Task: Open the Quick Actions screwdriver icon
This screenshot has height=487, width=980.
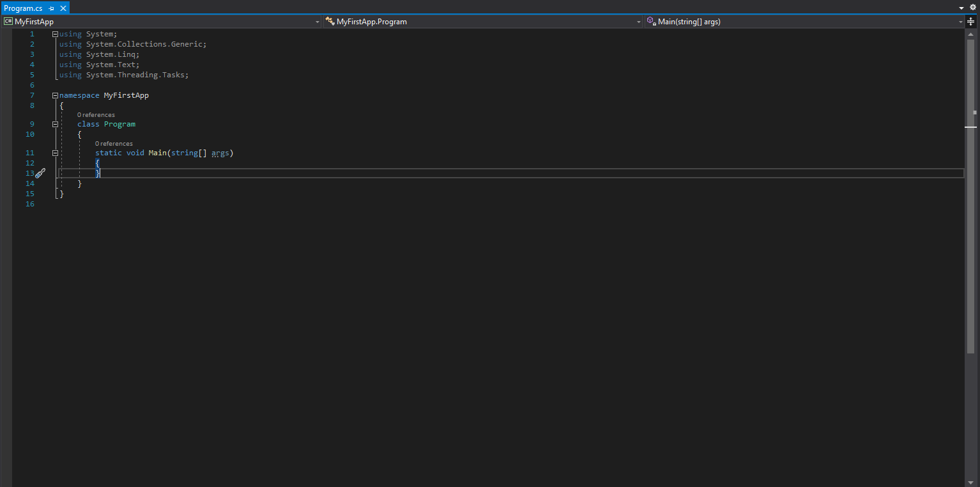Action: click(40, 173)
